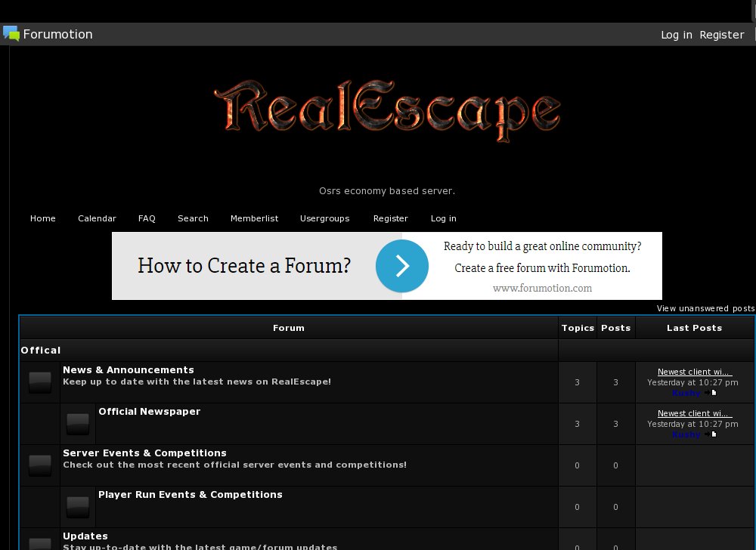
Task: Click 'View unanswered posts' link
Action: tap(705, 308)
